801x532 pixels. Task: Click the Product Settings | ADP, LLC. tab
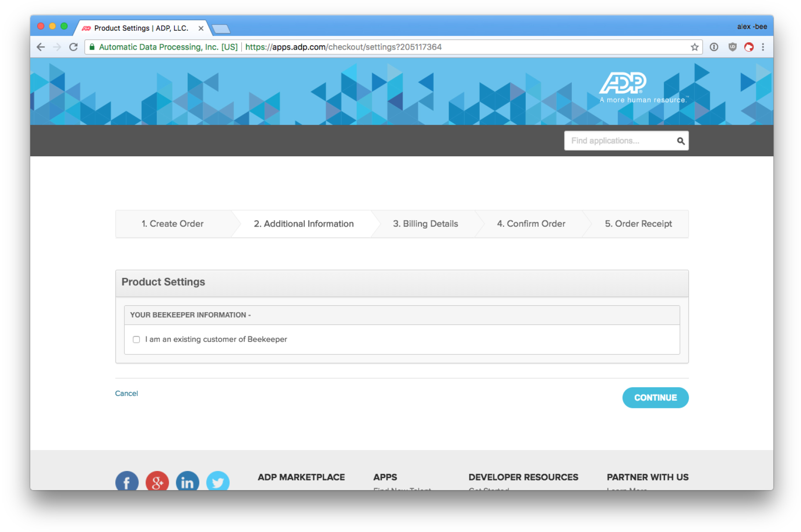[141, 28]
